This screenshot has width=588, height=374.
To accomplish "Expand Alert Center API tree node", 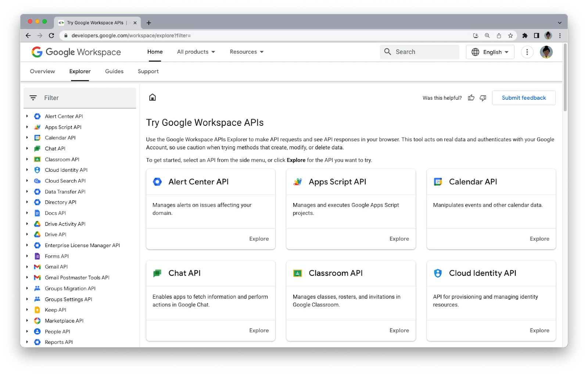I will 27,116.
